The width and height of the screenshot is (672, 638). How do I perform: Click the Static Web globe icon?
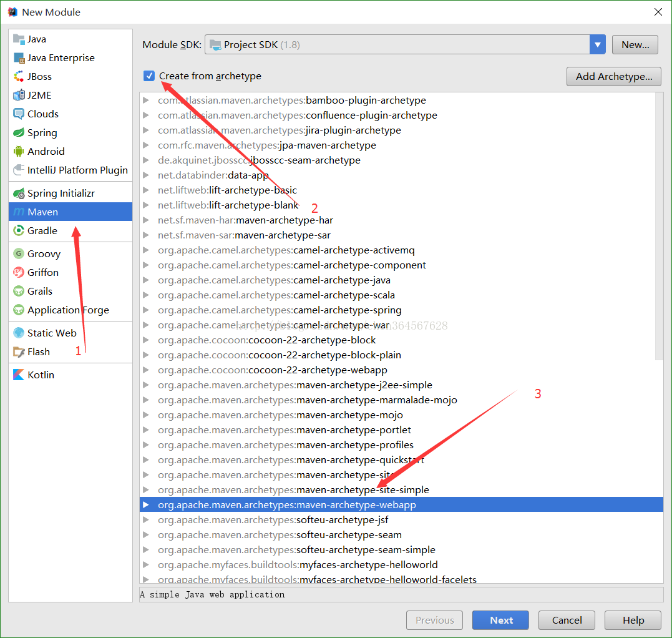(x=19, y=333)
